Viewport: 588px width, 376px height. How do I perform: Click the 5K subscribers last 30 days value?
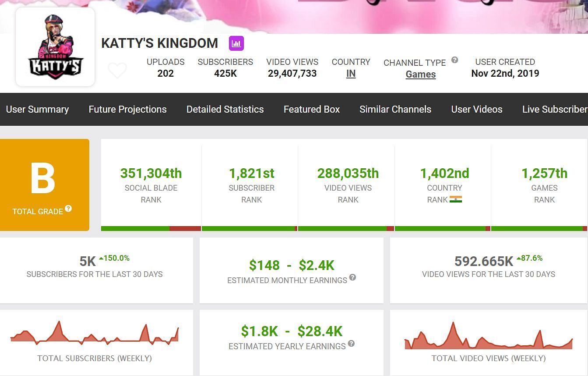coord(88,262)
